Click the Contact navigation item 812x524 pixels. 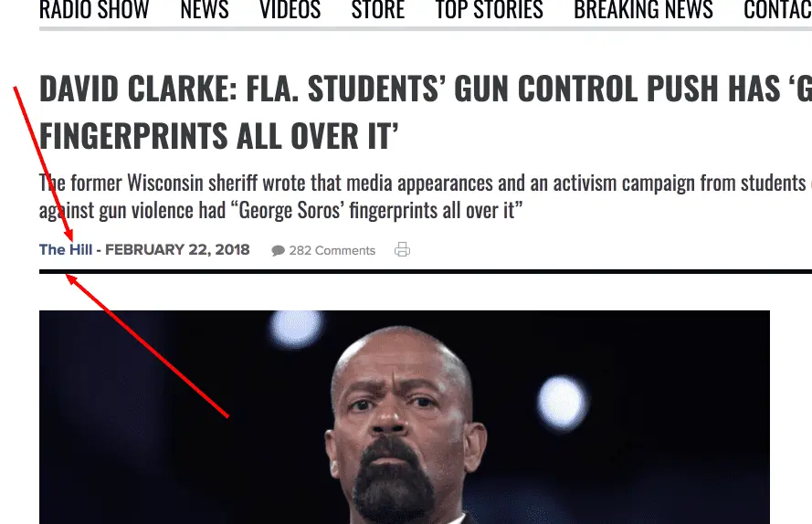click(778, 10)
